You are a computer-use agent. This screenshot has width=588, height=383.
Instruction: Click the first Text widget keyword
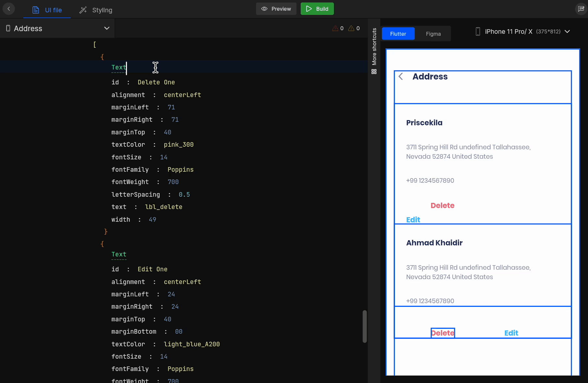pyautogui.click(x=118, y=68)
